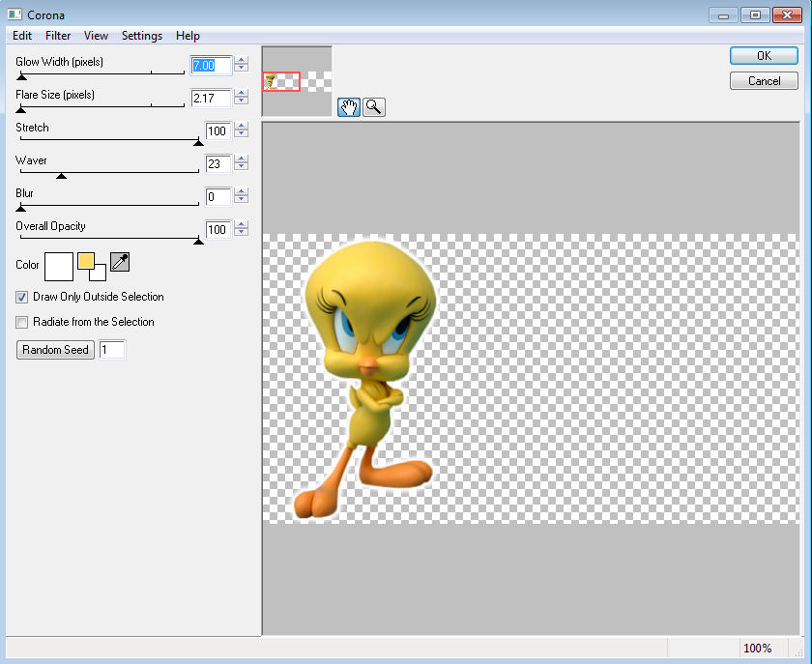
Task: Enable Radiate from the Selection
Action: (22, 322)
